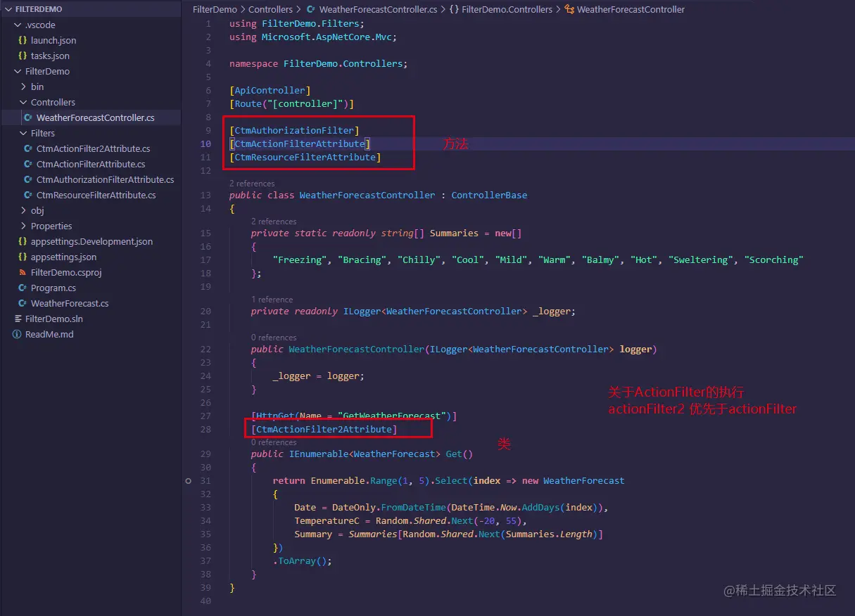Click appsettings.json file icon
The image size is (855, 616).
tap(23, 257)
